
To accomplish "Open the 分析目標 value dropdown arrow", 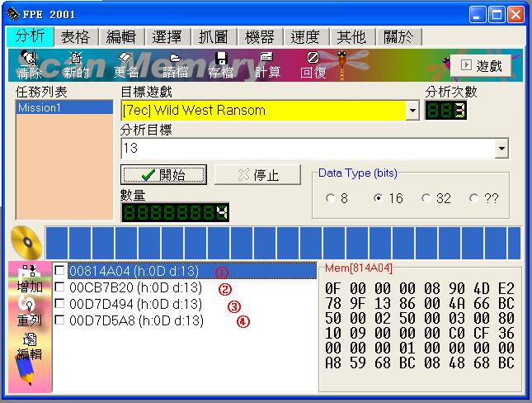I will [501, 148].
